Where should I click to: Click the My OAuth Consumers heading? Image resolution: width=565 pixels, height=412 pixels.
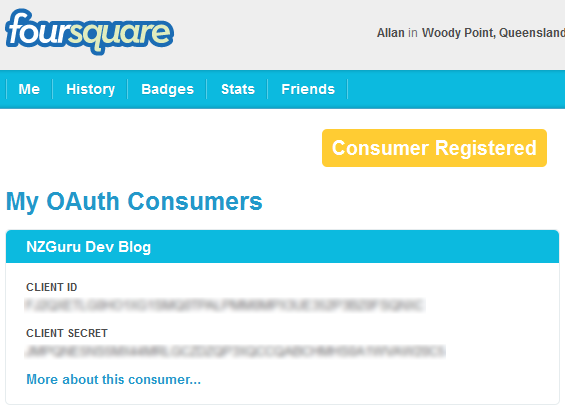click(x=134, y=201)
